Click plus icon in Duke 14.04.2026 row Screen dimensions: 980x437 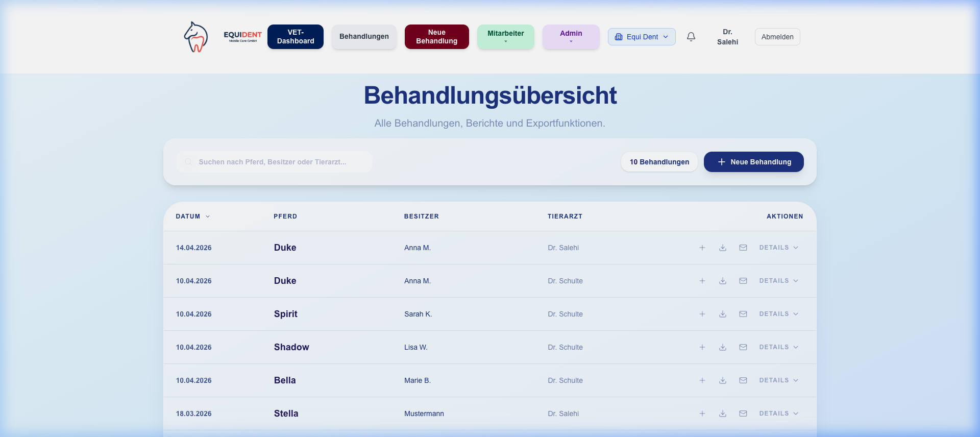click(702, 248)
